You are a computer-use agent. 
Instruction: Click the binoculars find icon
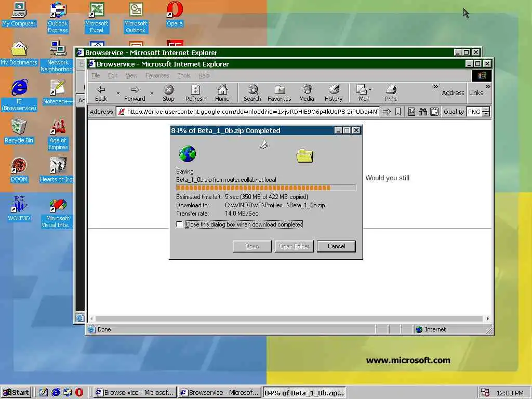[423, 112]
